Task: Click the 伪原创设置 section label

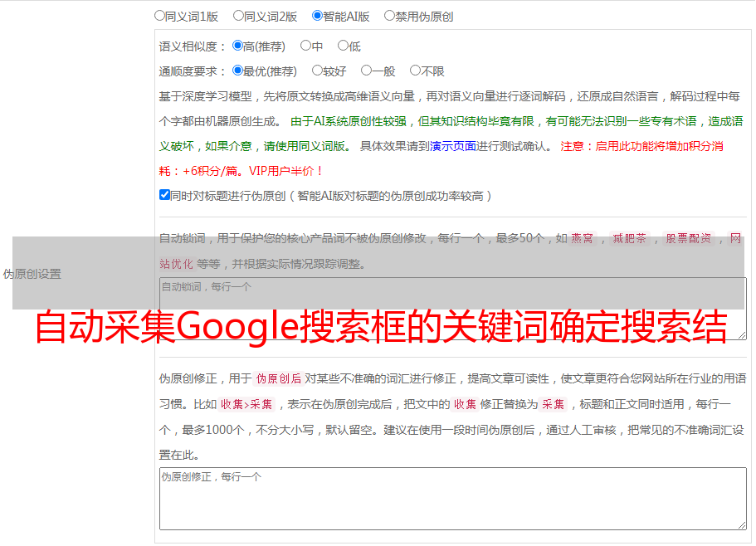Action: pyautogui.click(x=32, y=274)
